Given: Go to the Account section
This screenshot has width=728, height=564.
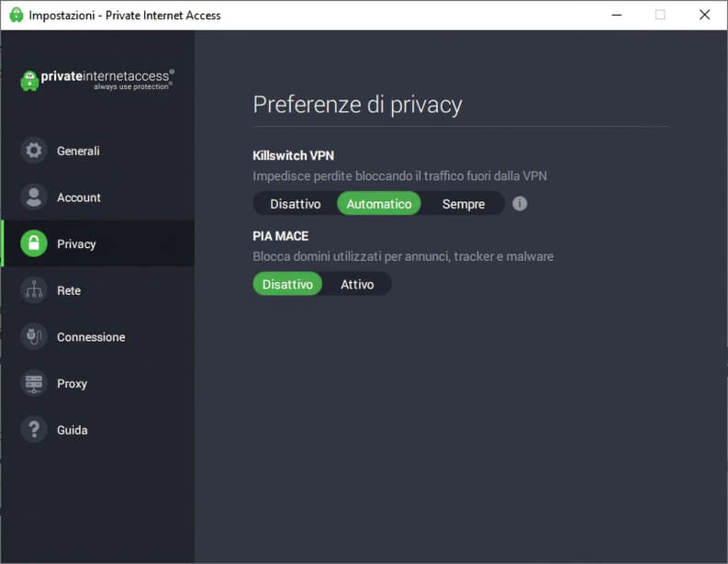Looking at the screenshot, I should pyautogui.click(x=98, y=197).
